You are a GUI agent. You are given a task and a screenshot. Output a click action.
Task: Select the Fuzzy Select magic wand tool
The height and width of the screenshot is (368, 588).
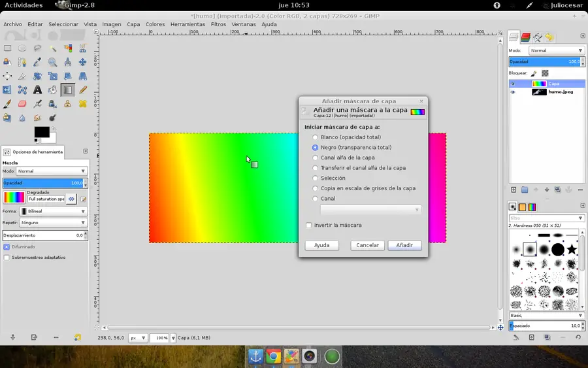coord(52,48)
